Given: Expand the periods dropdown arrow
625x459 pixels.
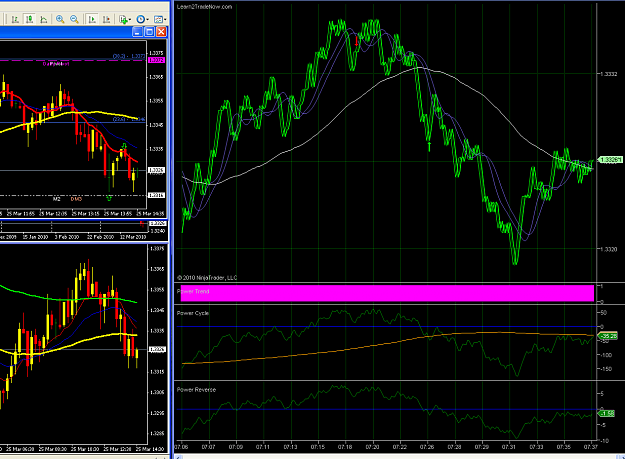Looking at the screenshot, I should (147, 20).
